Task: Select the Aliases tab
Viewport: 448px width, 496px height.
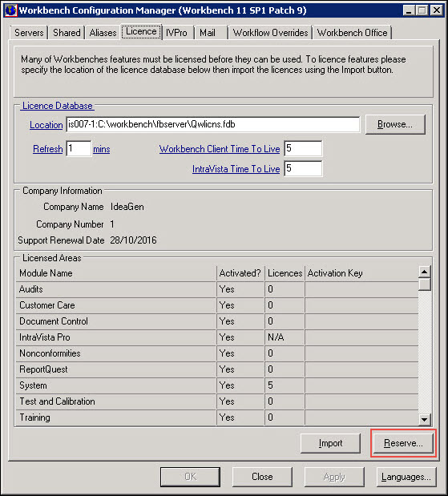Action: (x=103, y=33)
